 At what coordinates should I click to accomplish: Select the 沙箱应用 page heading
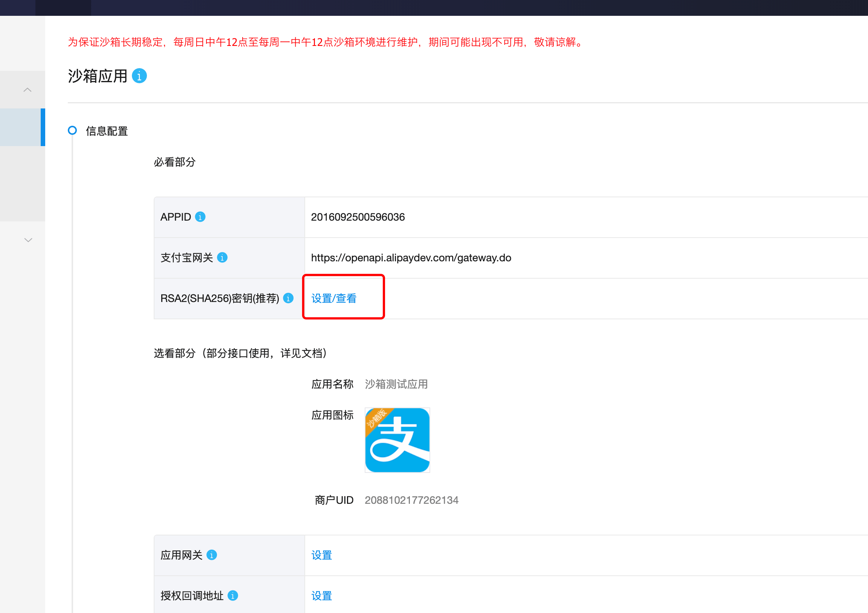pyautogui.click(x=98, y=76)
